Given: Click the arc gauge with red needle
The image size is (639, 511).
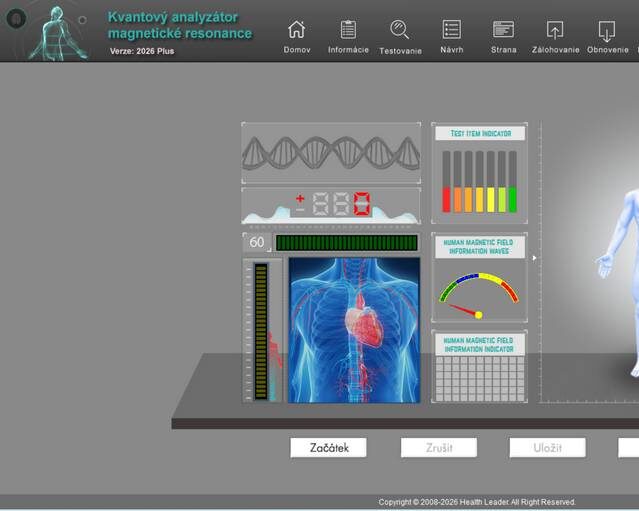Looking at the screenshot, I should (x=479, y=295).
